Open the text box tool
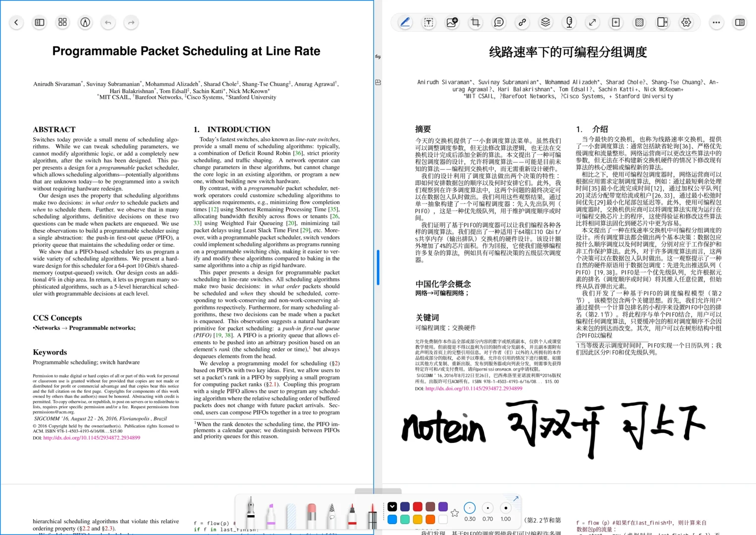This screenshot has height=535, width=756. click(429, 22)
